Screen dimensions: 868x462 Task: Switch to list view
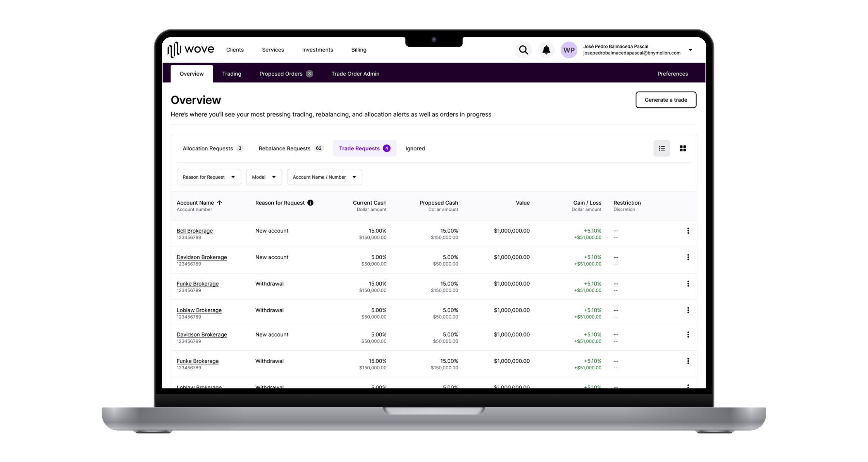pos(661,148)
